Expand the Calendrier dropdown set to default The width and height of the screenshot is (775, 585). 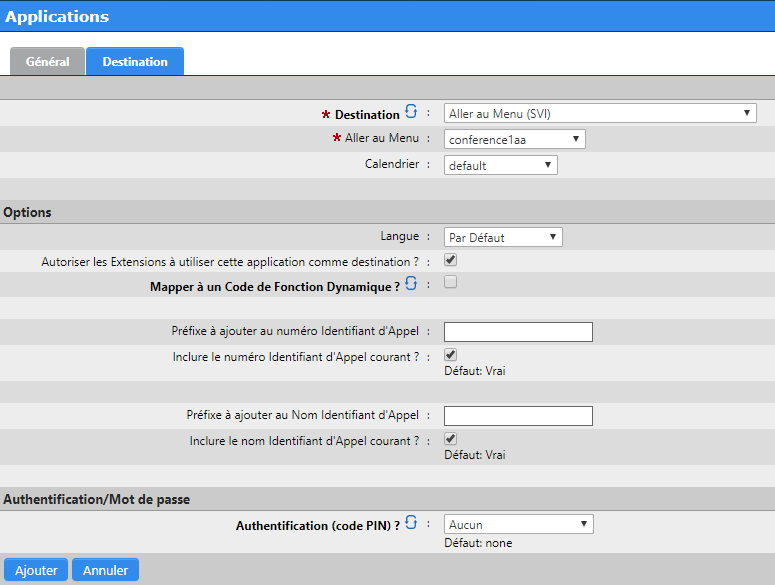(x=501, y=165)
